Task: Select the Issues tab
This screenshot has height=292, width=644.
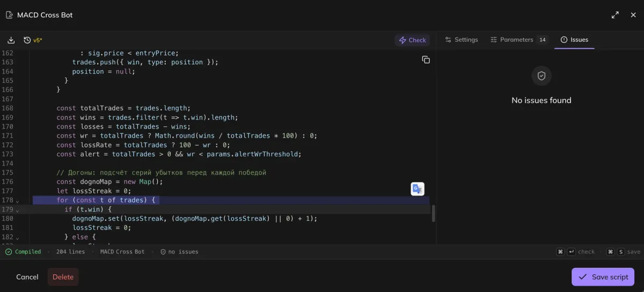Action: tap(574, 40)
